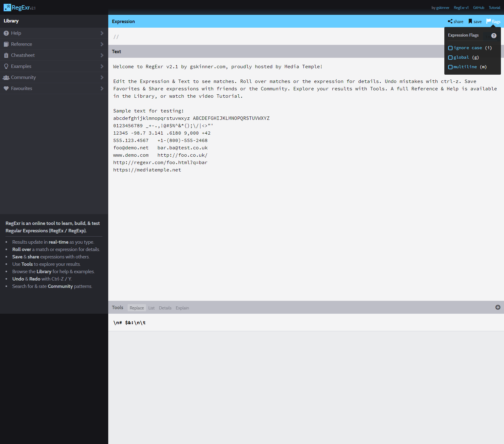
Task: Open the Tutorial link
Action: [494, 8]
